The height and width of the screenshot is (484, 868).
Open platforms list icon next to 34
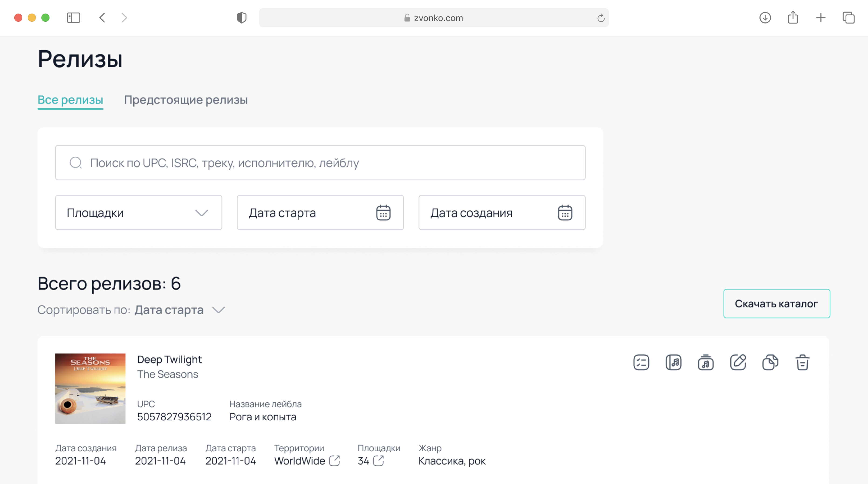(378, 461)
